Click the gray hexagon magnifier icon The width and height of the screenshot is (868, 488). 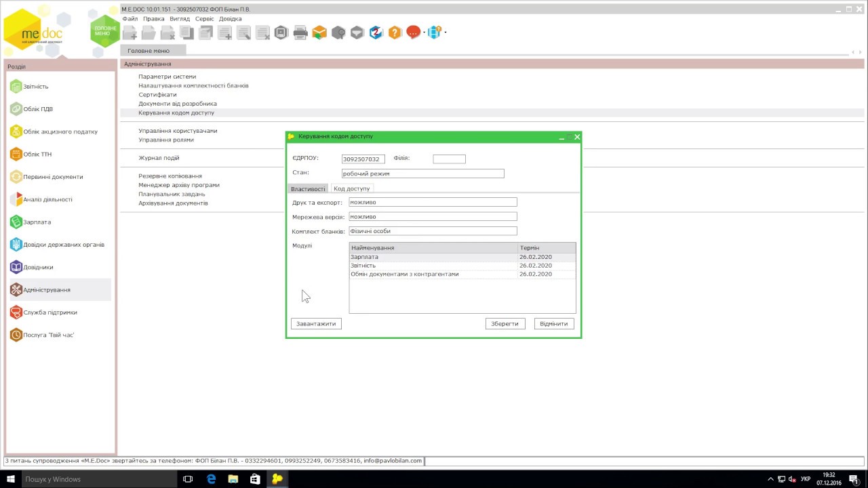tap(338, 33)
